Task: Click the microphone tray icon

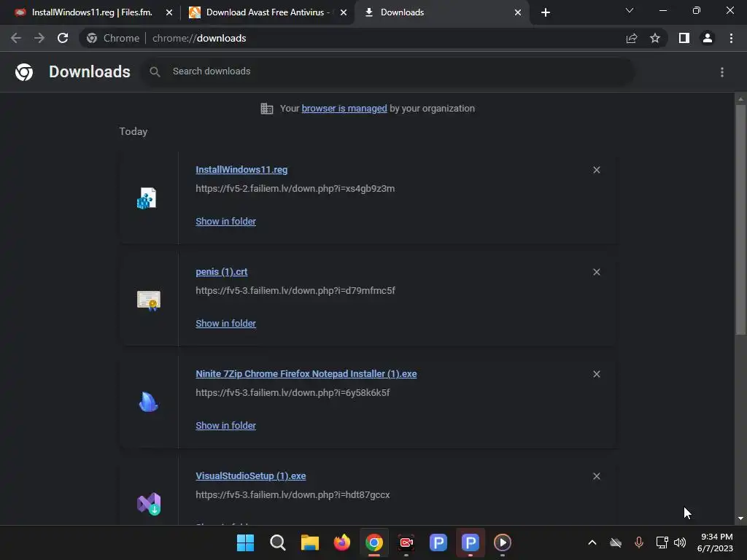Action: (639, 542)
